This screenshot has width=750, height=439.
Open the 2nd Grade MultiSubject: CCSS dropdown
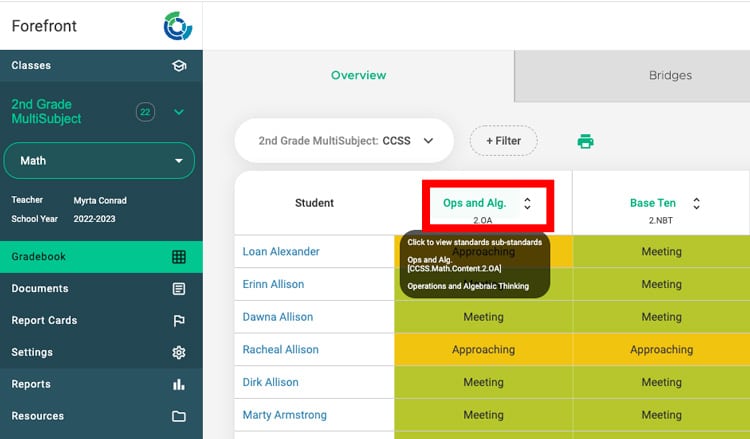pyautogui.click(x=344, y=141)
